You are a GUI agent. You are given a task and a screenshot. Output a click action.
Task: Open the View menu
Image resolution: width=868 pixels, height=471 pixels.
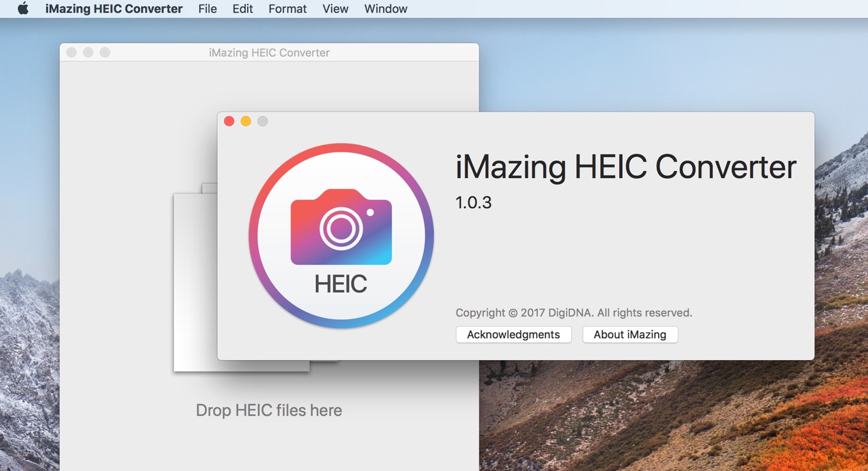(x=335, y=9)
